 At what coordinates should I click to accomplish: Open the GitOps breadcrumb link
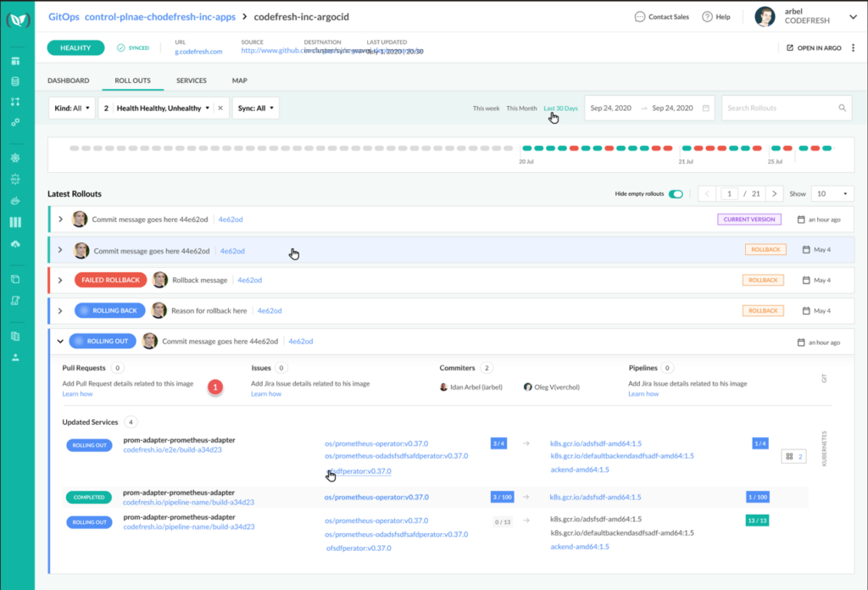tap(64, 17)
